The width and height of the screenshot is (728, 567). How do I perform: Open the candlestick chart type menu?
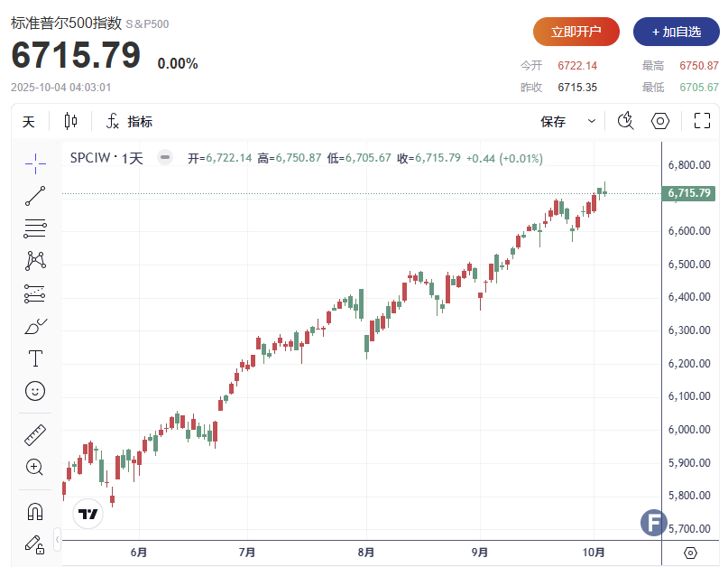[x=71, y=121]
